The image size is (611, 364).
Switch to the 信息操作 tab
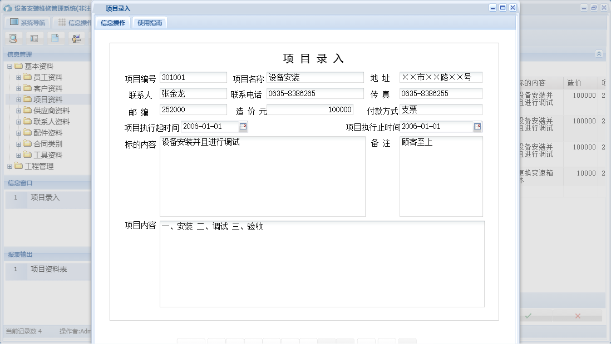click(114, 23)
